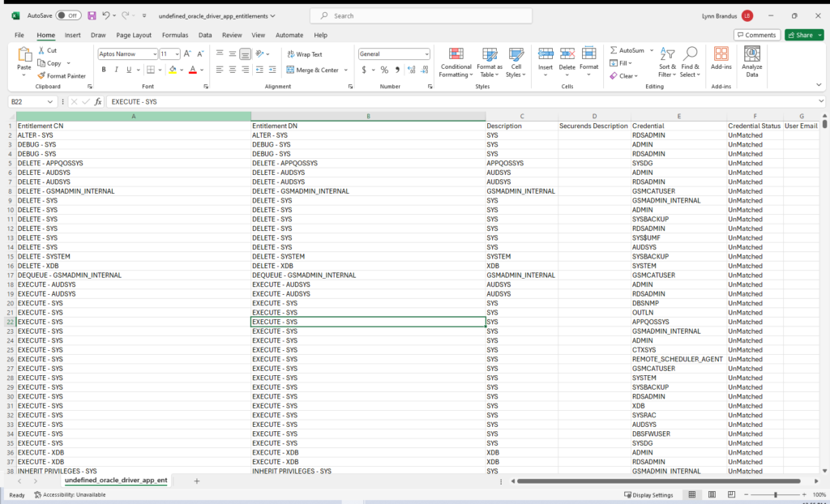Screen dimensions: 830x504
Task: Click the Delete cells icon
Action: point(567,54)
